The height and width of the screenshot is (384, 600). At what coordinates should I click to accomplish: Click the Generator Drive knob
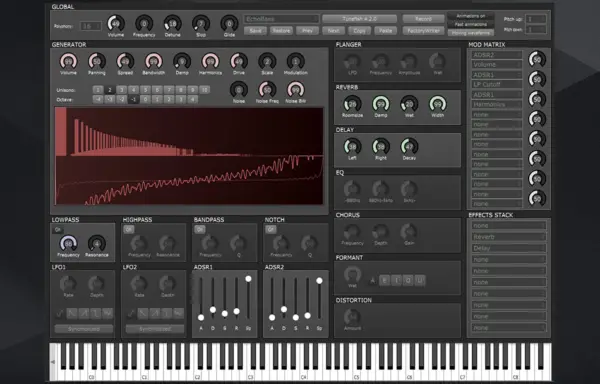pos(239,61)
